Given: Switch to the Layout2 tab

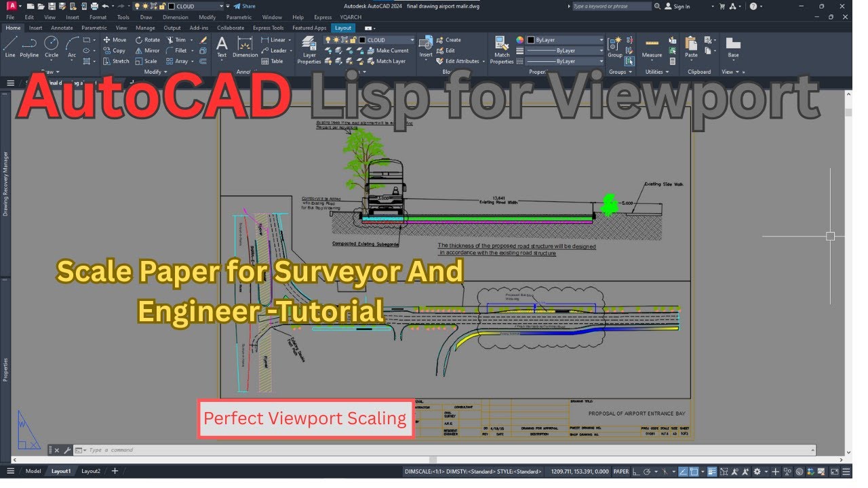Looking at the screenshot, I should click(91, 471).
